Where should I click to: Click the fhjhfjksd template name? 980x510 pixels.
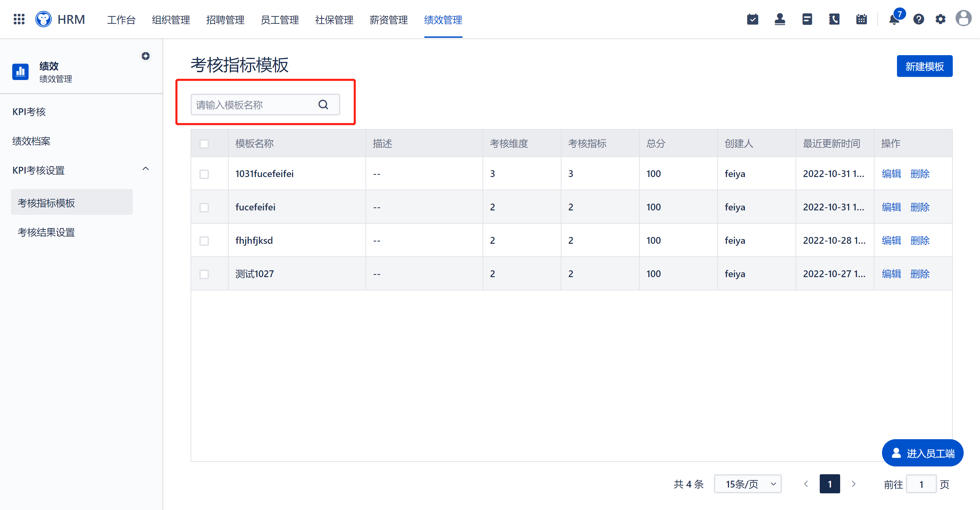(x=254, y=240)
